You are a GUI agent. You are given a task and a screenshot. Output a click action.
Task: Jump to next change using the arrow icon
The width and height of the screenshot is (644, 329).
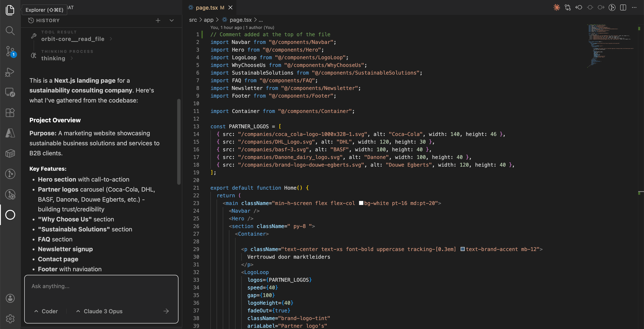(x=601, y=7)
